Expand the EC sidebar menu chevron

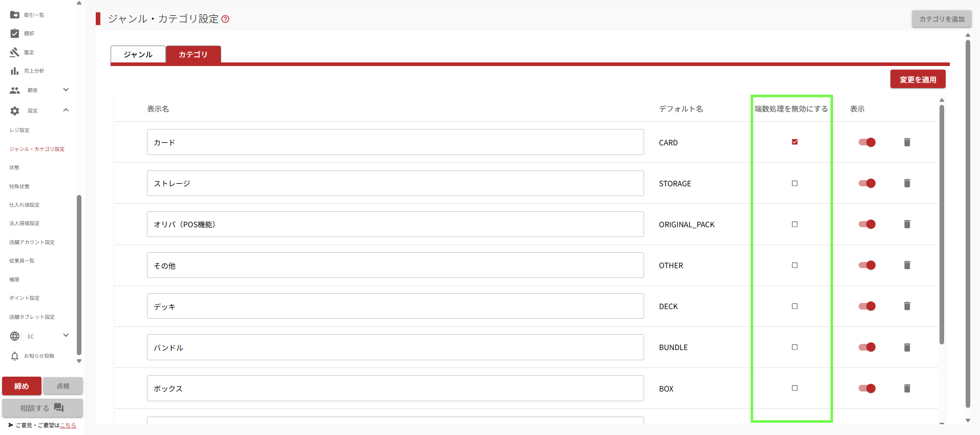click(x=66, y=336)
